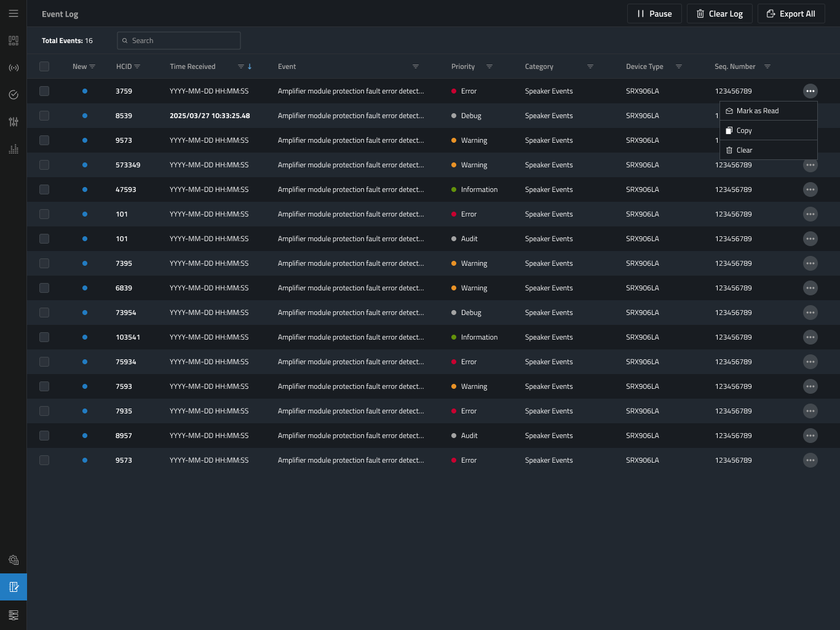Open the Priority column filter
The height and width of the screenshot is (630, 840).
click(x=489, y=66)
